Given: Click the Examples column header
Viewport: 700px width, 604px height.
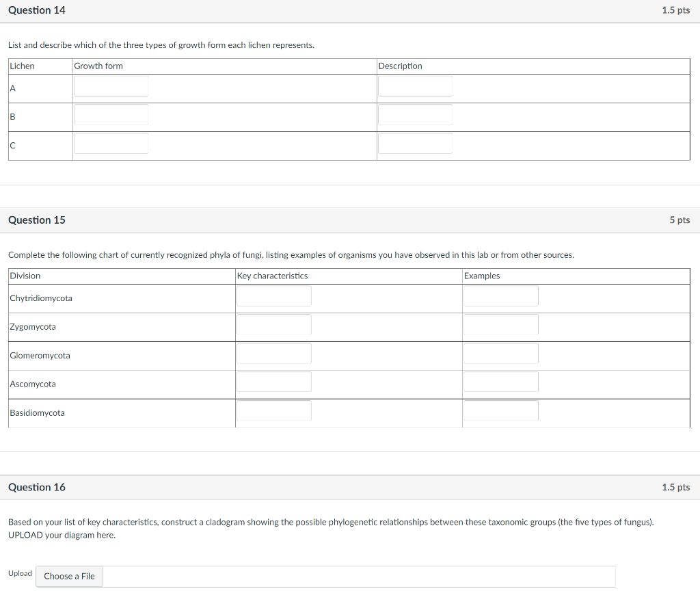Looking at the screenshot, I should (576, 276).
